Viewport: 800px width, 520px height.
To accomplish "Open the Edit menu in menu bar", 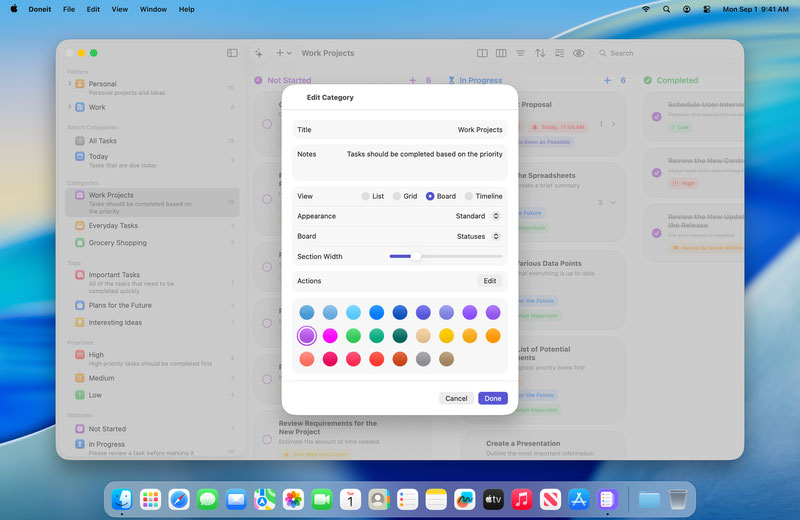I will [93, 9].
